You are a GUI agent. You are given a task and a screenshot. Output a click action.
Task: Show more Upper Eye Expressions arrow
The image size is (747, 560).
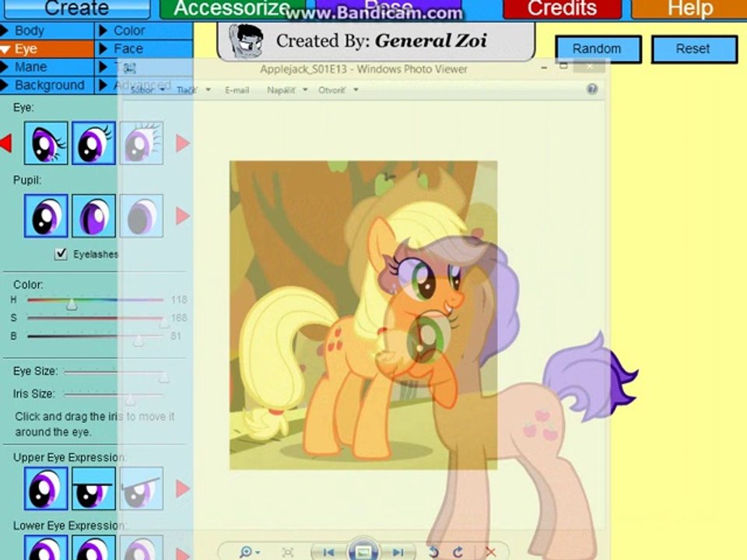coord(182,488)
